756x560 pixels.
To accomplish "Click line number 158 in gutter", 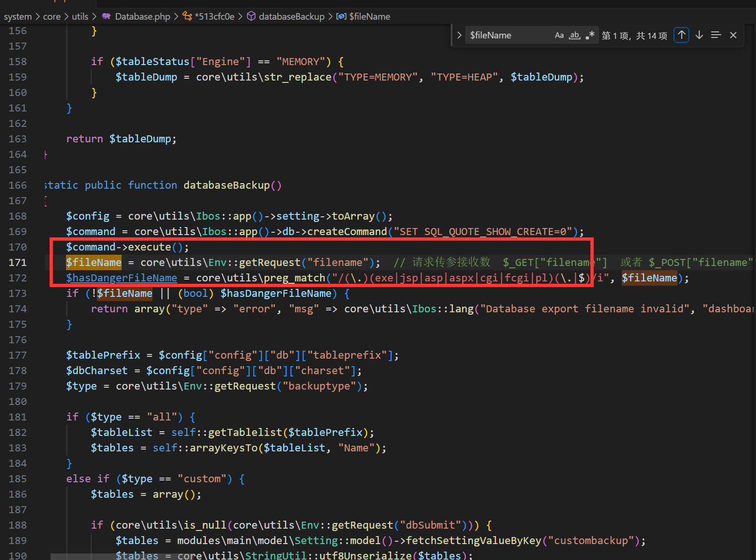I will [18, 62].
